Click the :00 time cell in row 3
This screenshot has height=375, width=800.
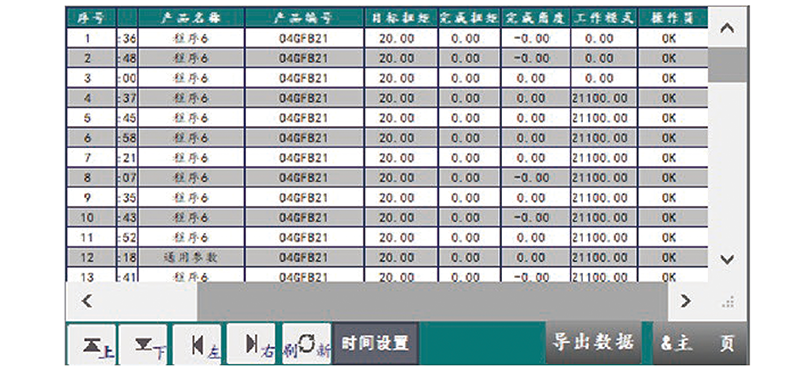pos(127,78)
